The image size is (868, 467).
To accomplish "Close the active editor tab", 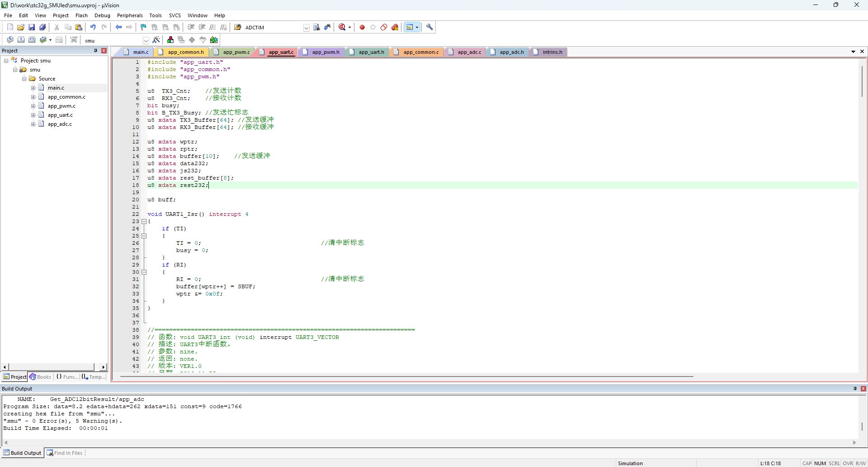I will (862, 52).
